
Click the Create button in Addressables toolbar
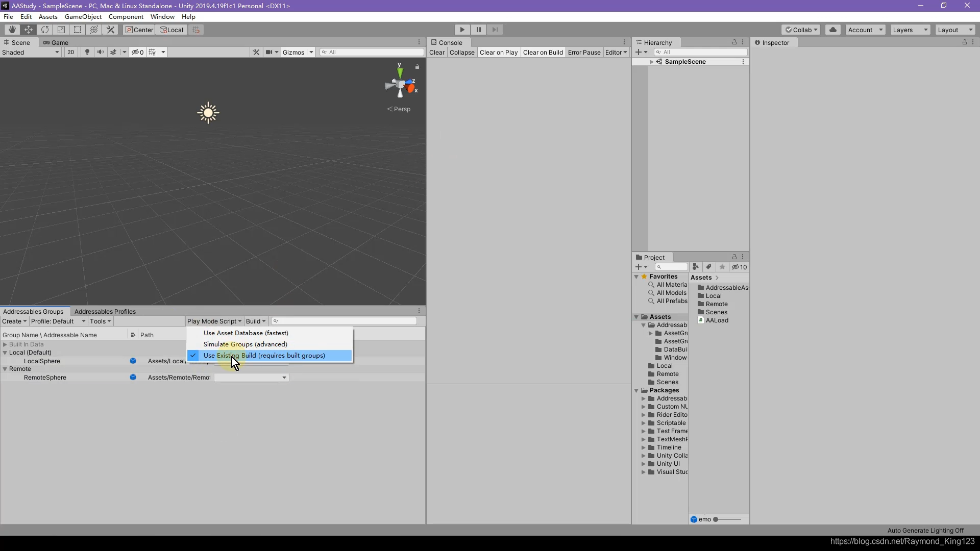tap(13, 321)
